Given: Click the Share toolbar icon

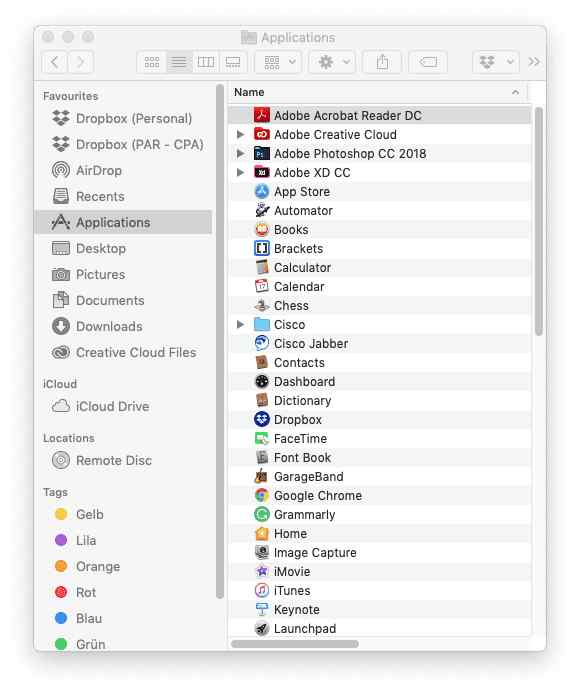Looking at the screenshot, I should tap(382, 62).
